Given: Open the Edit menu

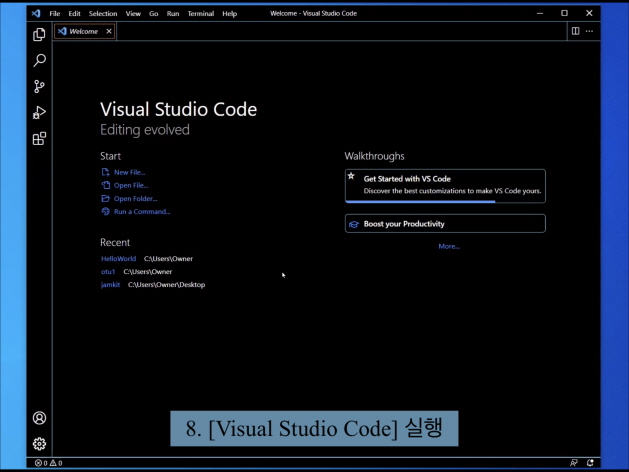Looking at the screenshot, I should pyautogui.click(x=74, y=14).
